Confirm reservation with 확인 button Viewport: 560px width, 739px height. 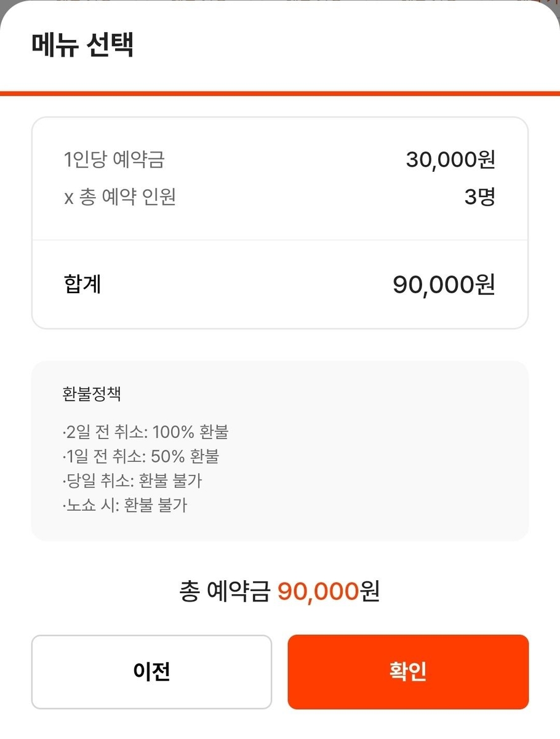coord(408,672)
